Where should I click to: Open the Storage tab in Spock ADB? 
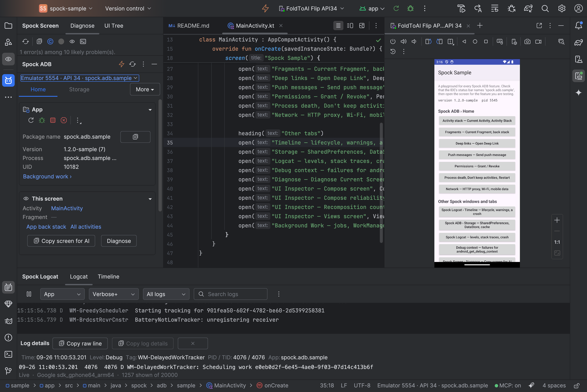point(79,89)
